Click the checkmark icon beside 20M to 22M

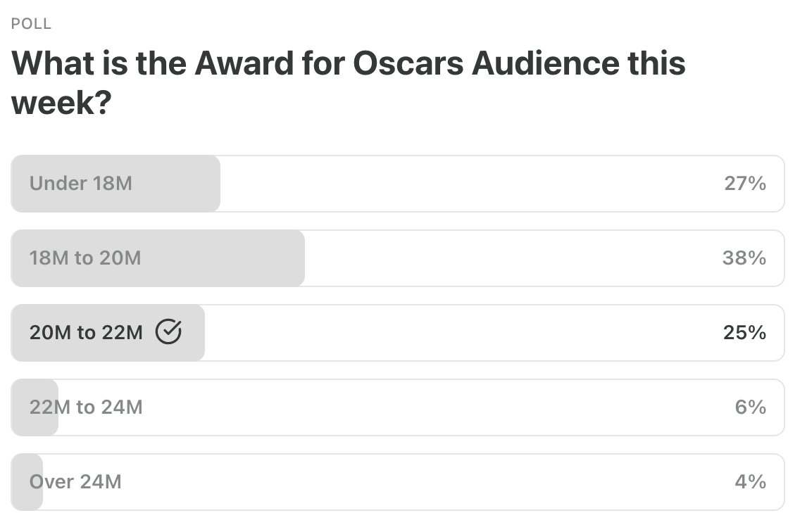tap(168, 332)
